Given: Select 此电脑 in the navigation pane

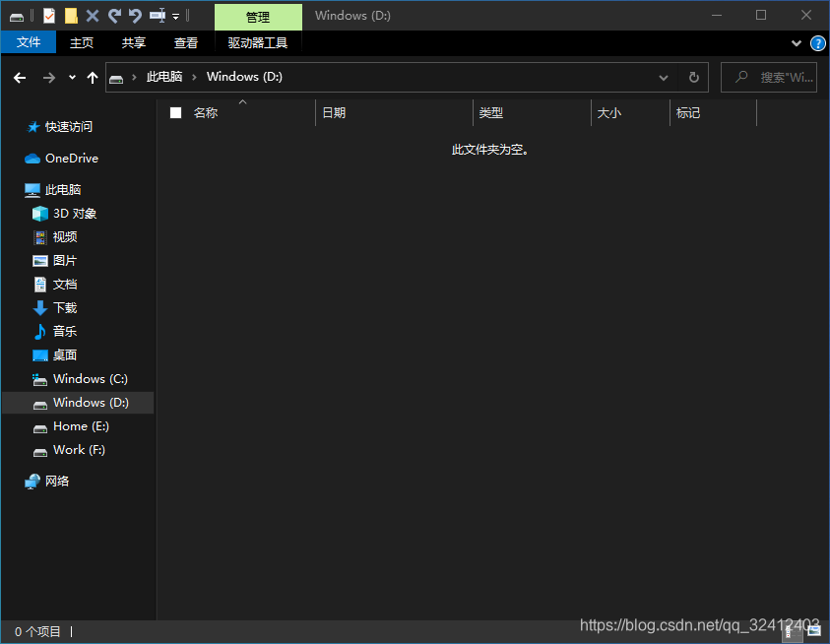Looking at the screenshot, I should tap(63, 190).
